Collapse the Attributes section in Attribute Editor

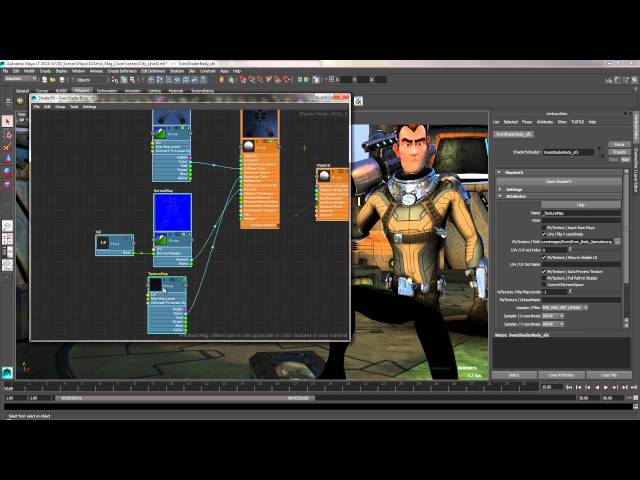tap(500, 196)
